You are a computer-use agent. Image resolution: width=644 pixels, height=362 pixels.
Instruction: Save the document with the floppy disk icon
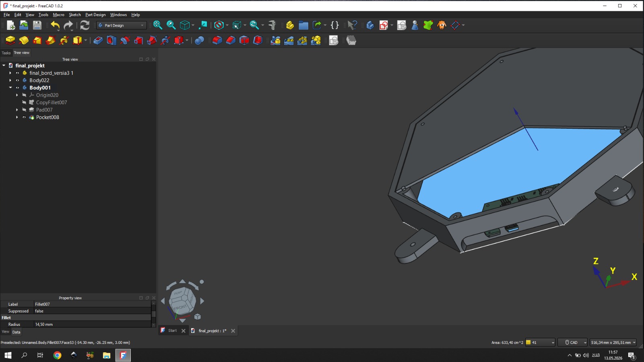(37, 25)
